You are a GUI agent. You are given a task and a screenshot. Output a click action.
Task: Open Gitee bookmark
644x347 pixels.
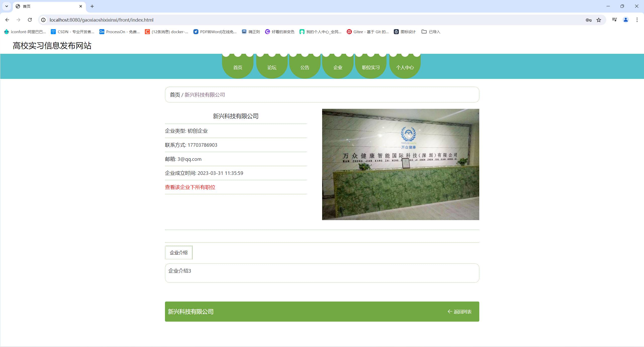coord(367,32)
